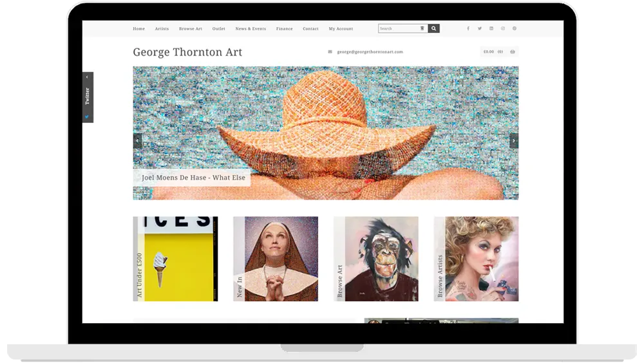Open the Browse Art chimpanzee tile
The height and width of the screenshot is (363, 644).
click(x=376, y=259)
